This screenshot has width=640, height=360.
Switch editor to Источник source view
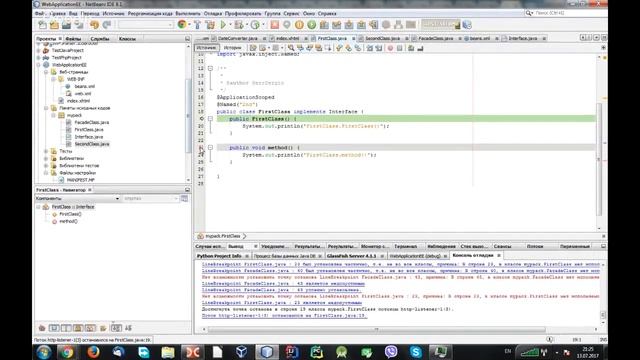(207, 48)
